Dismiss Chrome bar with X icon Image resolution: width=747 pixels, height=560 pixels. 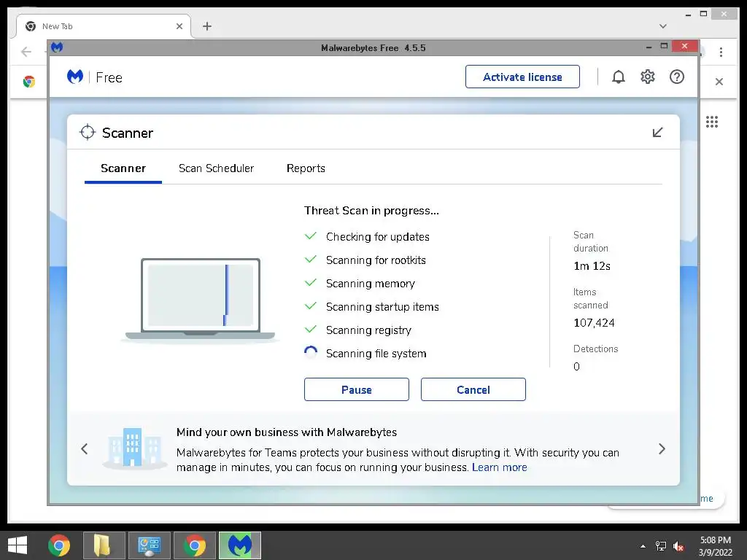[x=719, y=82]
